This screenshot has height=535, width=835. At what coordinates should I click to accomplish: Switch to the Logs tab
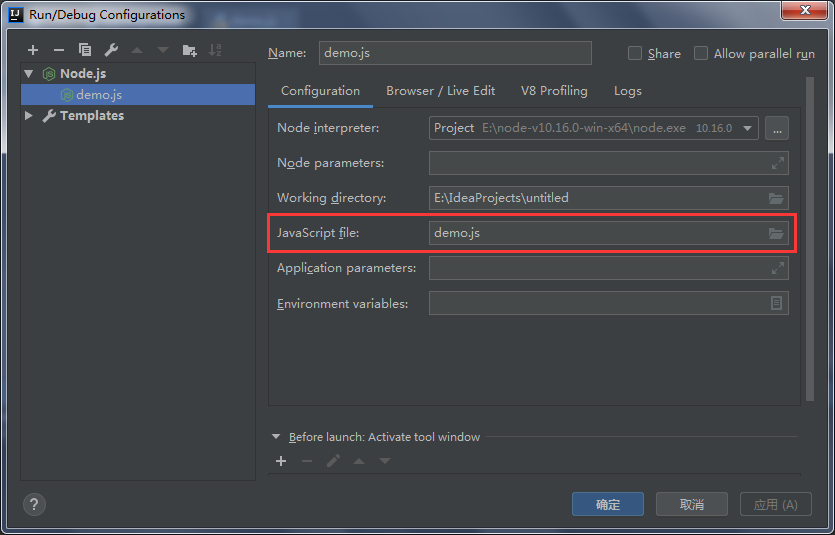point(628,91)
